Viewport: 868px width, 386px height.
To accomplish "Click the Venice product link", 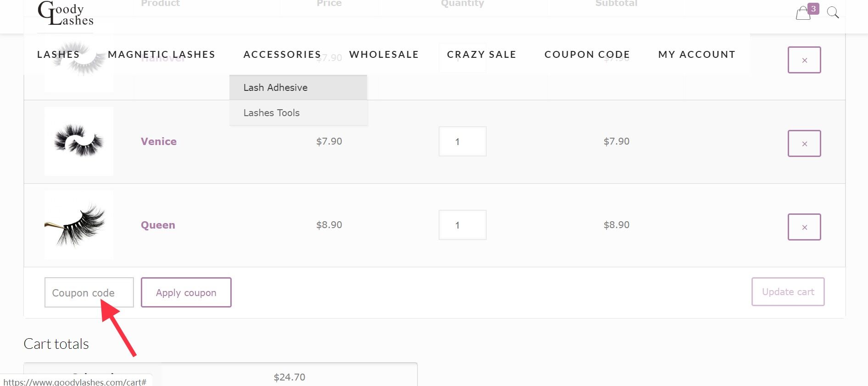I will tap(159, 141).
